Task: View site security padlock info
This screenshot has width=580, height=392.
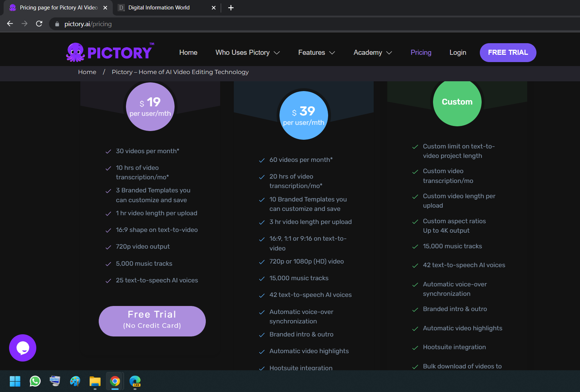Action: [57, 24]
